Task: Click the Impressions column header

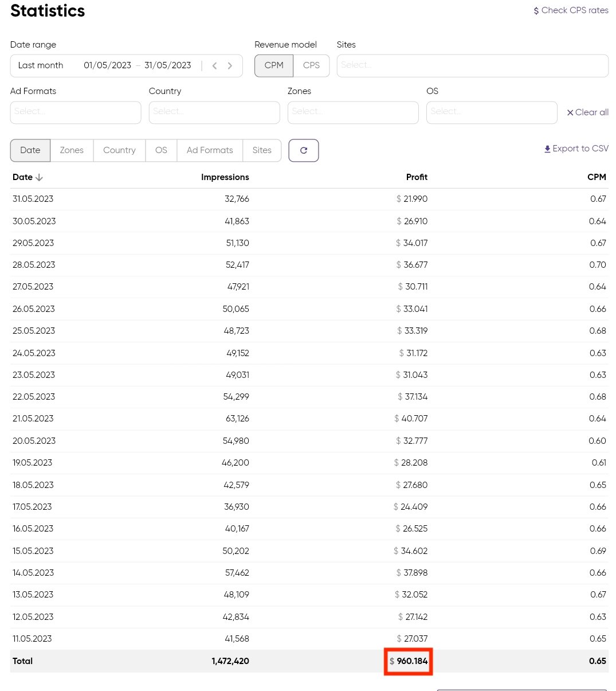Action: tap(225, 177)
